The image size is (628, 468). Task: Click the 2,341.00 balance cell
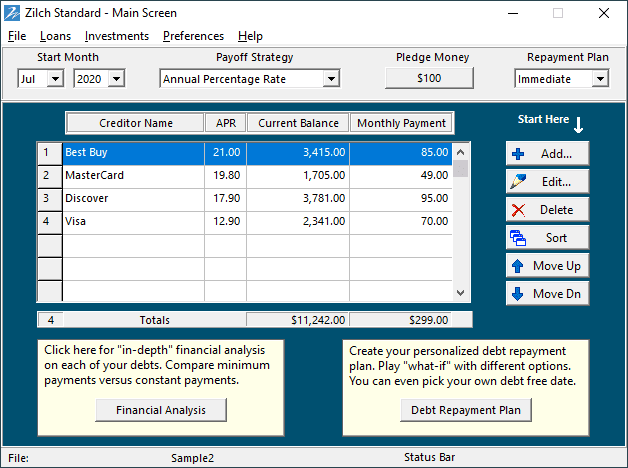pyautogui.click(x=298, y=221)
